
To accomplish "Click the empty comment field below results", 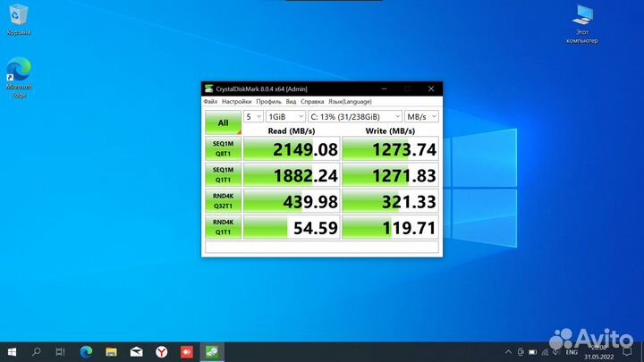I will click(322, 247).
